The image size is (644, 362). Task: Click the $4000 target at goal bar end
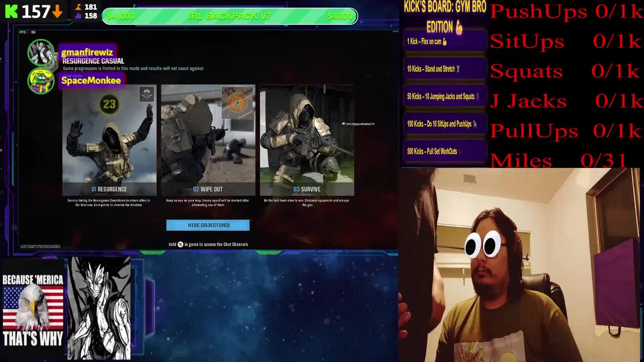pos(340,16)
